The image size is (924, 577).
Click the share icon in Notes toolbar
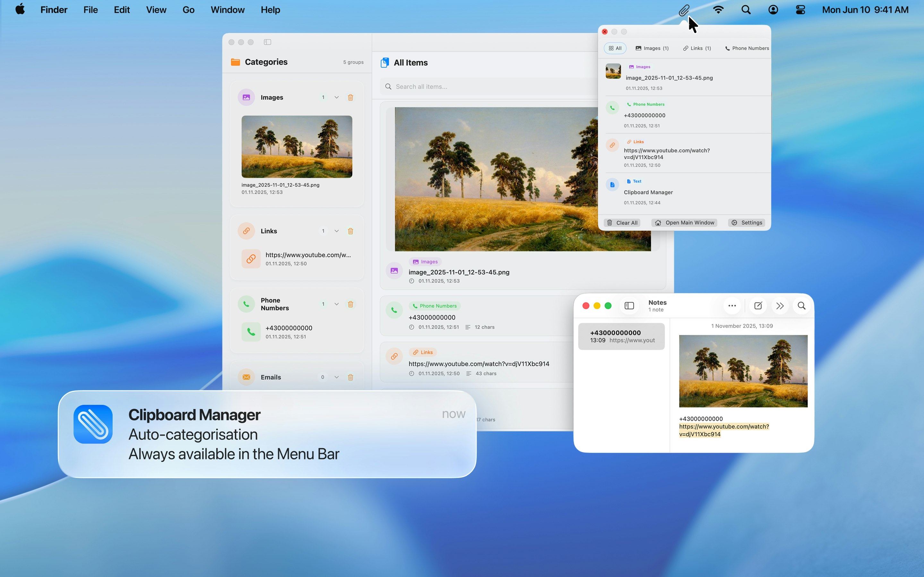click(x=780, y=306)
